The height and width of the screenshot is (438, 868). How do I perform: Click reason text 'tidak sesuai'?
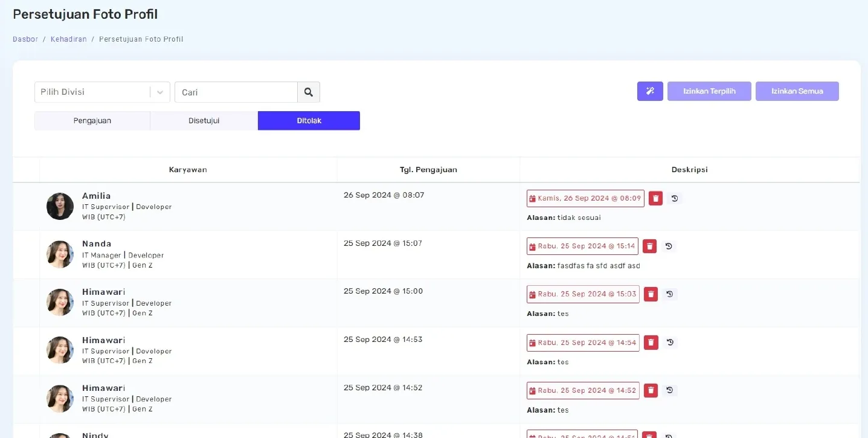click(579, 217)
